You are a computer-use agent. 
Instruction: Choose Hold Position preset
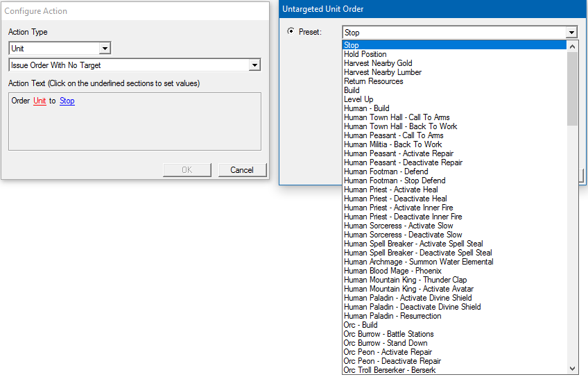pyautogui.click(x=454, y=54)
